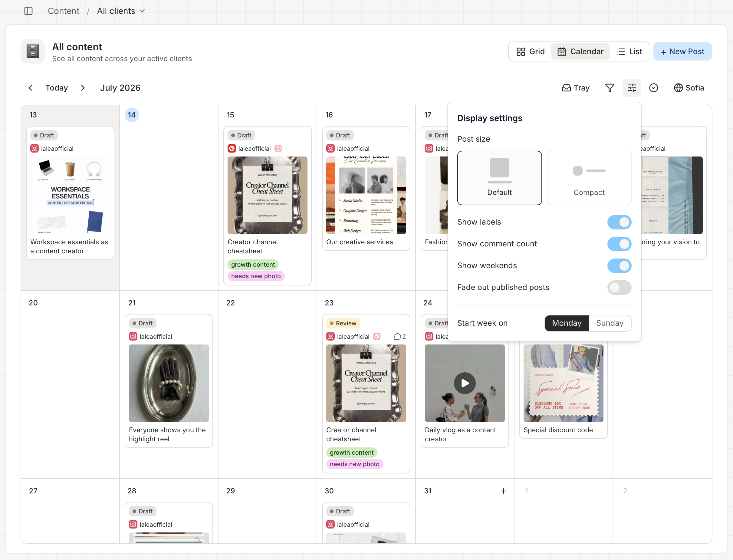Click needs new photo label on day 15

(256, 276)
